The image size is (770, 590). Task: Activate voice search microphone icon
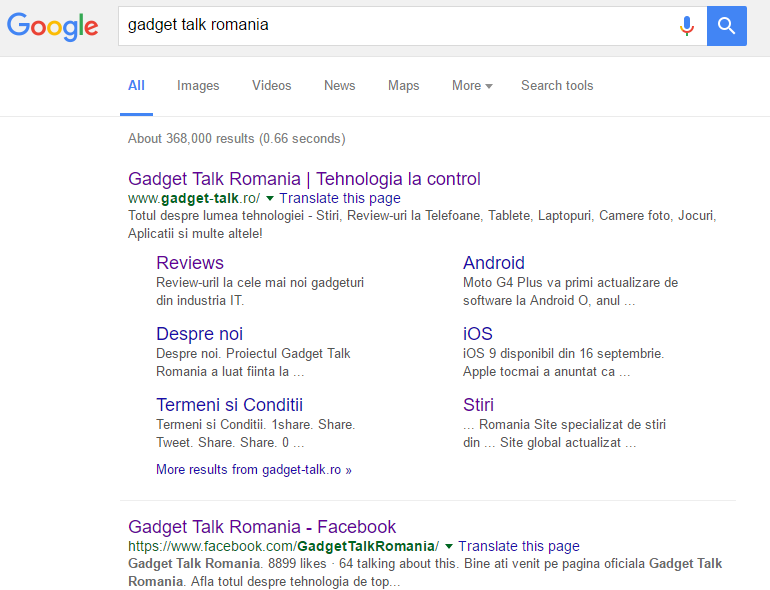[687, 26]
